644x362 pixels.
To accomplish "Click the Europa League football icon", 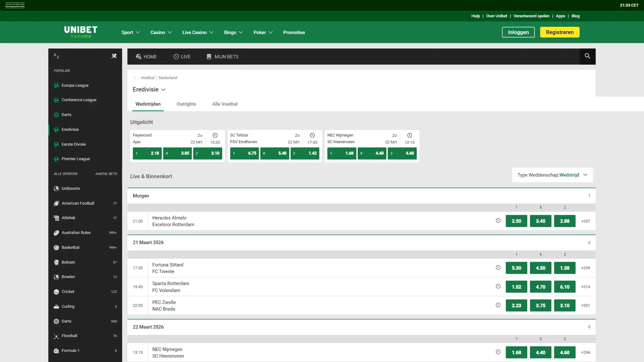I will 56,85.
